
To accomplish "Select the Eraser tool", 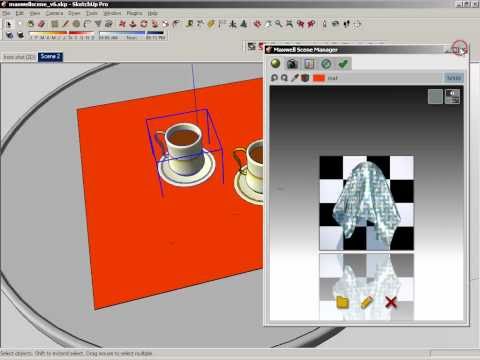I will (41, 24).
